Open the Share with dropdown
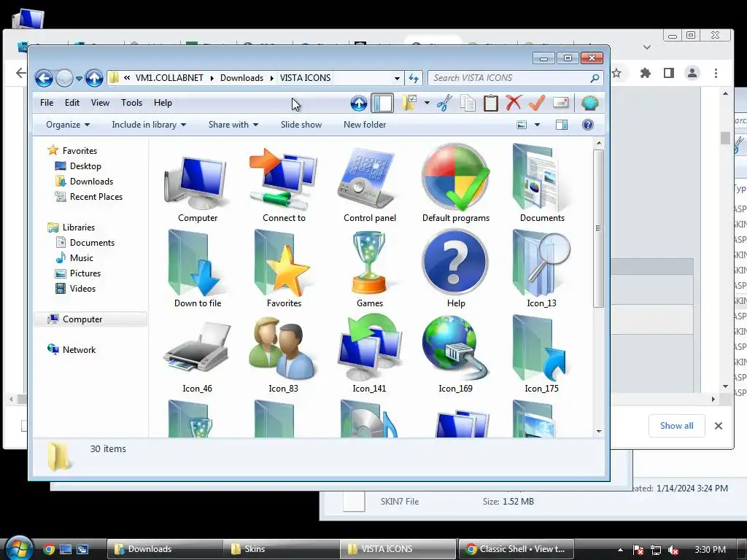Viewport: 747px width, 560px height. point(233,125)
